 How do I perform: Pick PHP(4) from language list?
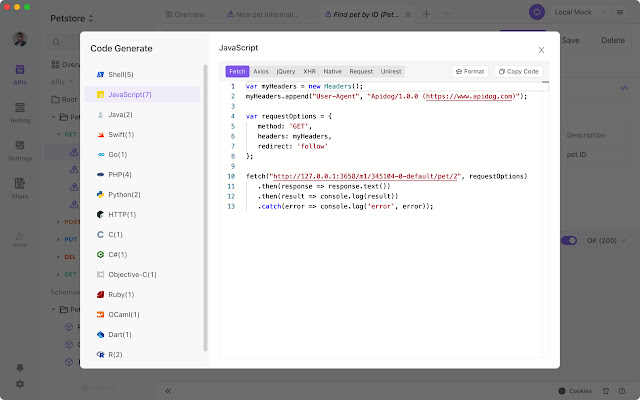pyautogui.click(x=142, y=174)
